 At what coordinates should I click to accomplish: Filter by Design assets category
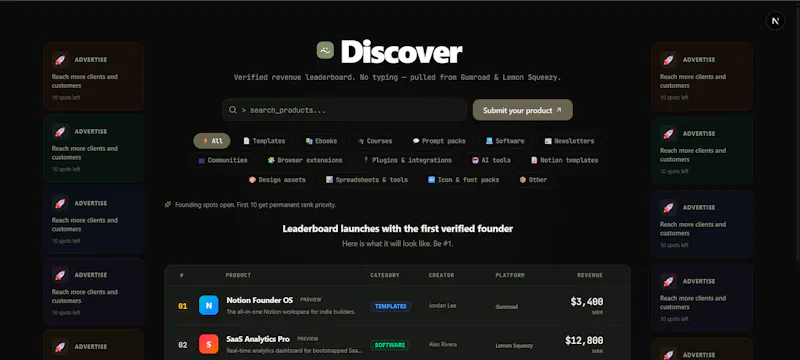pos(277,179)
